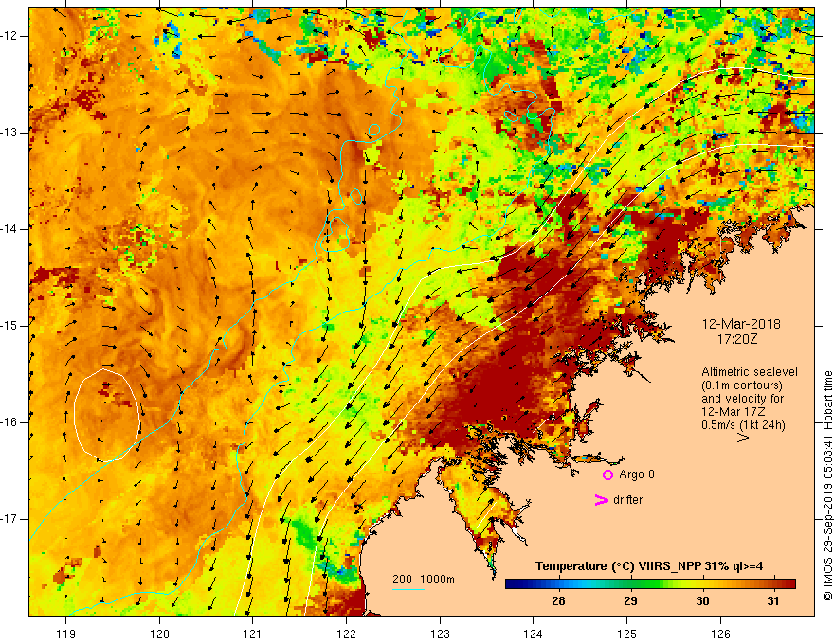Viewport: 834px width, 644px height.
Task: Click the longitude axis label 125
Action: 627,634
